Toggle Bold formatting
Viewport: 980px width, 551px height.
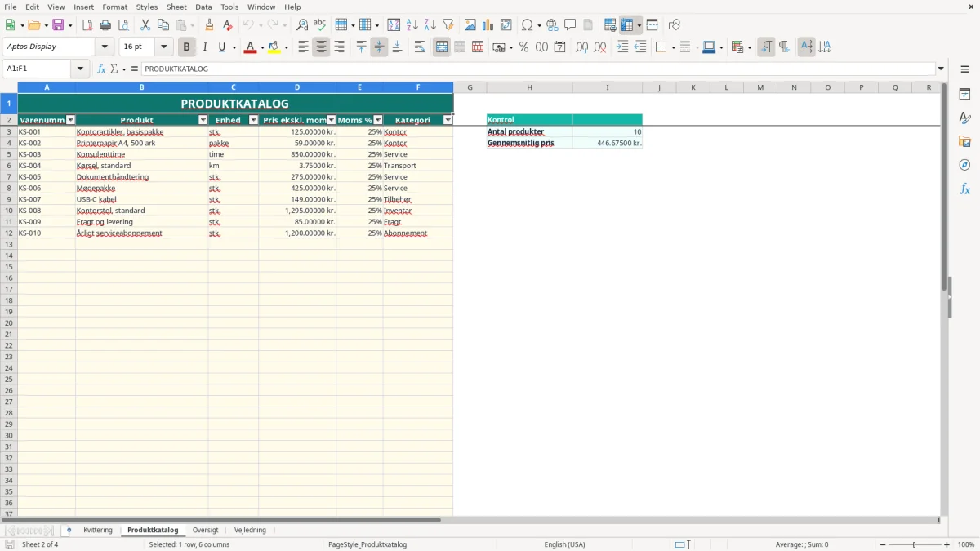pos(187,47)
